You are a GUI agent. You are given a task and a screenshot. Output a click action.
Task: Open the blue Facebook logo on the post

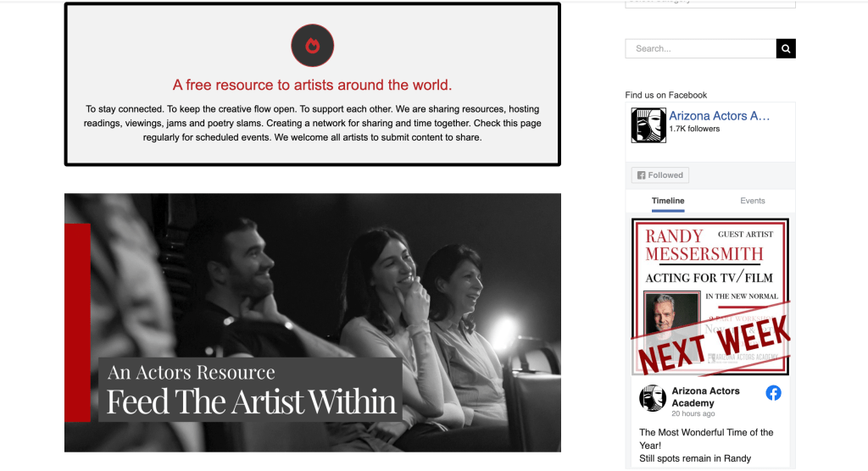773,393
